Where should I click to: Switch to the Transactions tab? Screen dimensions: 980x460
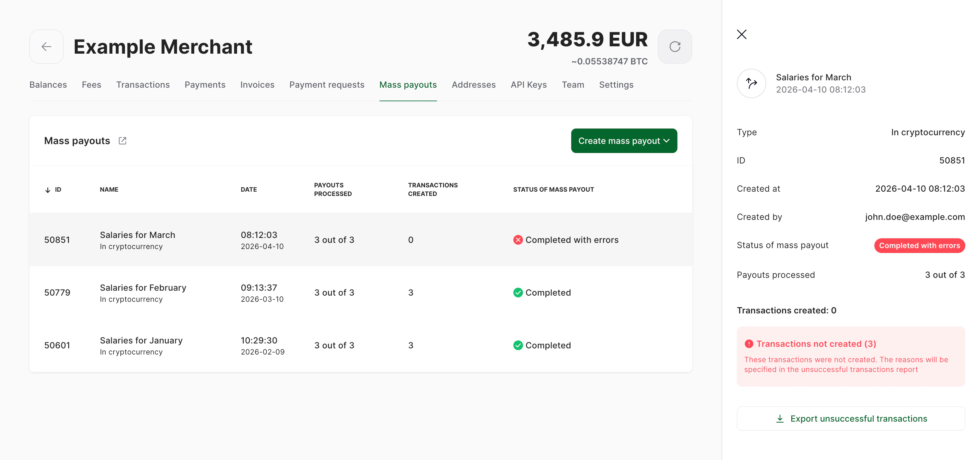click(x=143, y=85)
